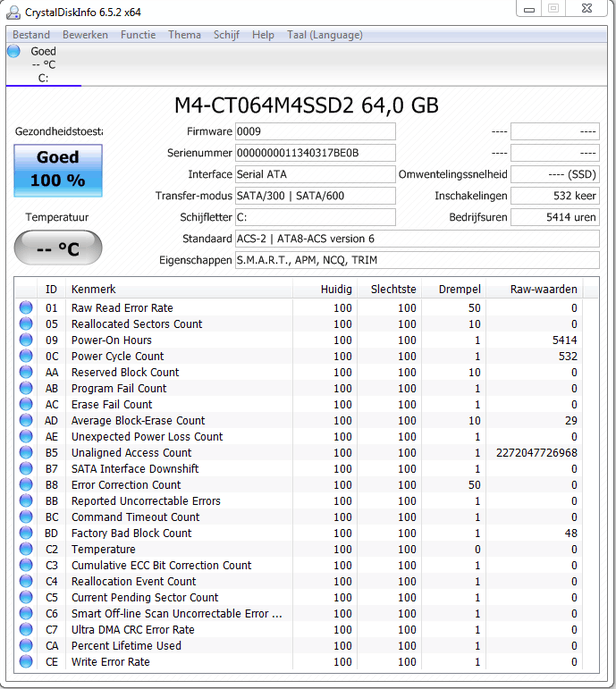Select the Percent Lifetime Used text

[126, 646]
